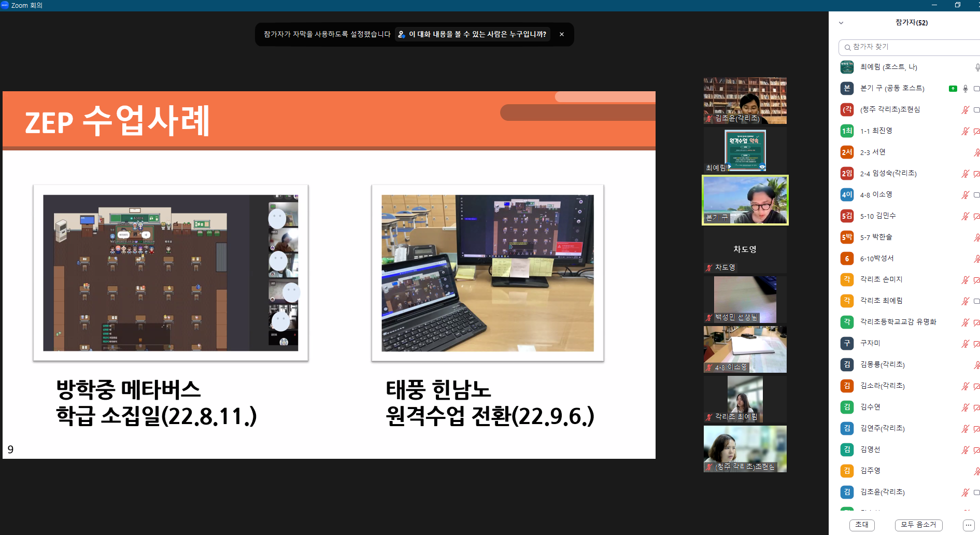Click the muted mic icon for 각리초등학교교감 유명화

point(965,322)
